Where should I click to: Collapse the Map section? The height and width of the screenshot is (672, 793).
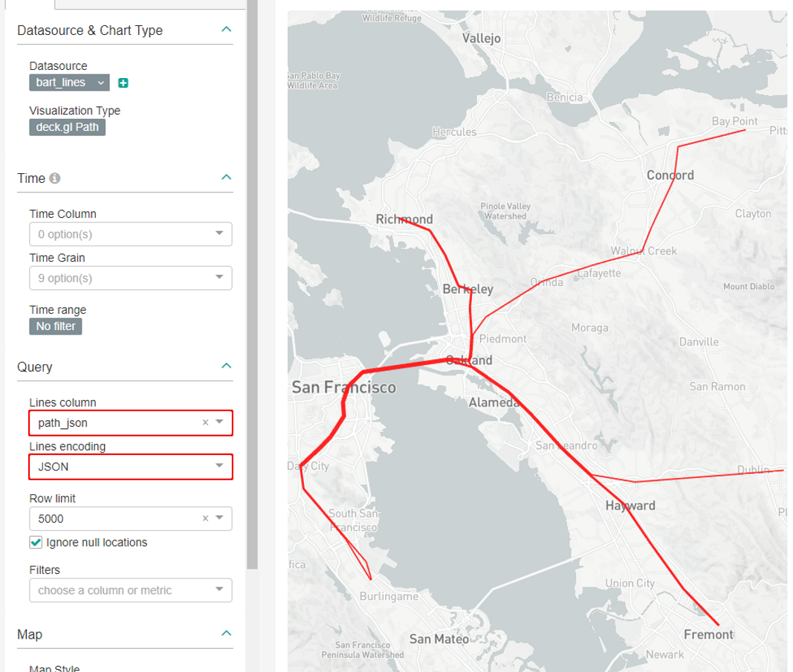[x=227, y=634]
